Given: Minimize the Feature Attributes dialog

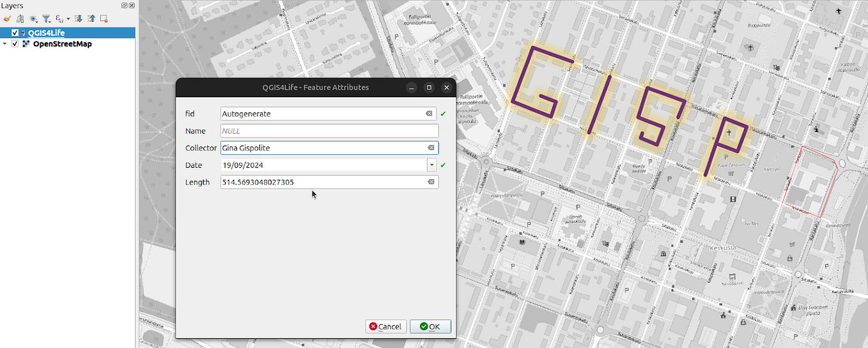Looking at the screenshot, I should tap(412, 87).
